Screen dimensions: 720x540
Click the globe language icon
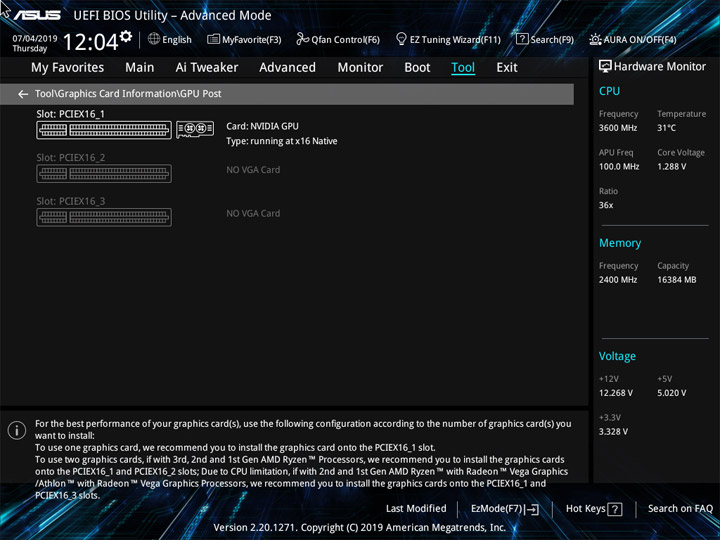154,39
